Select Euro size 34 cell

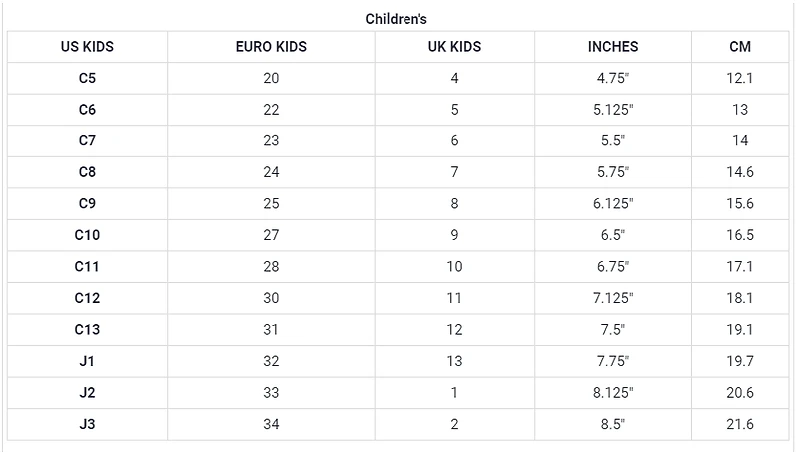click(x=271, y=424)
